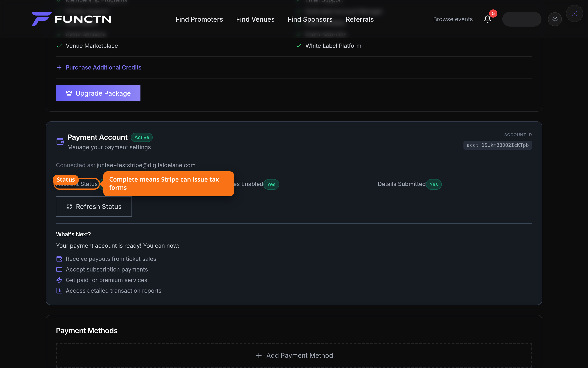
Task: Click Add Payment Method button
Action: (x=294, y=355)
